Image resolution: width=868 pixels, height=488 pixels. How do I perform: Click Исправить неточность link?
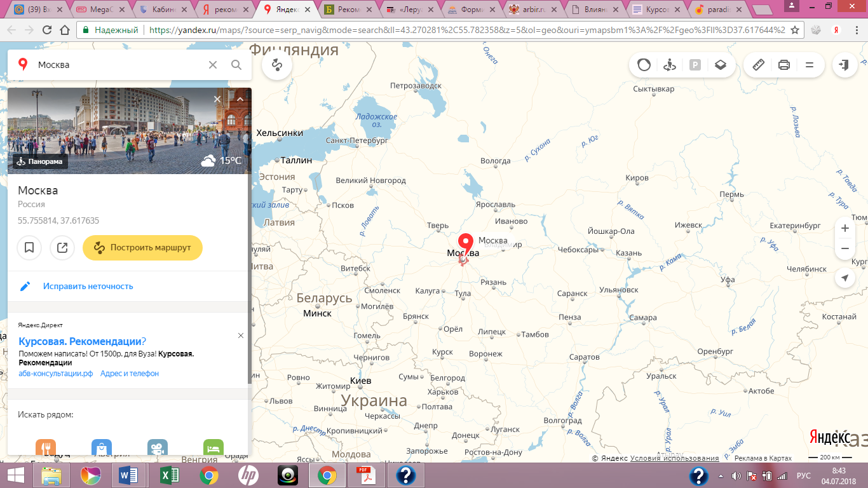[x=88, y=287]
